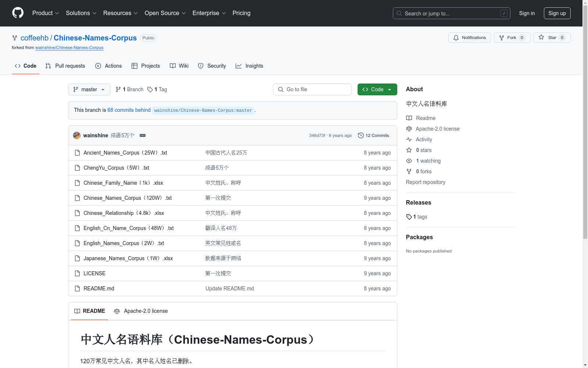This screenshot has width=588, height=368.
Task: Open the Packages heading link
Action: [x=419, y=237]
